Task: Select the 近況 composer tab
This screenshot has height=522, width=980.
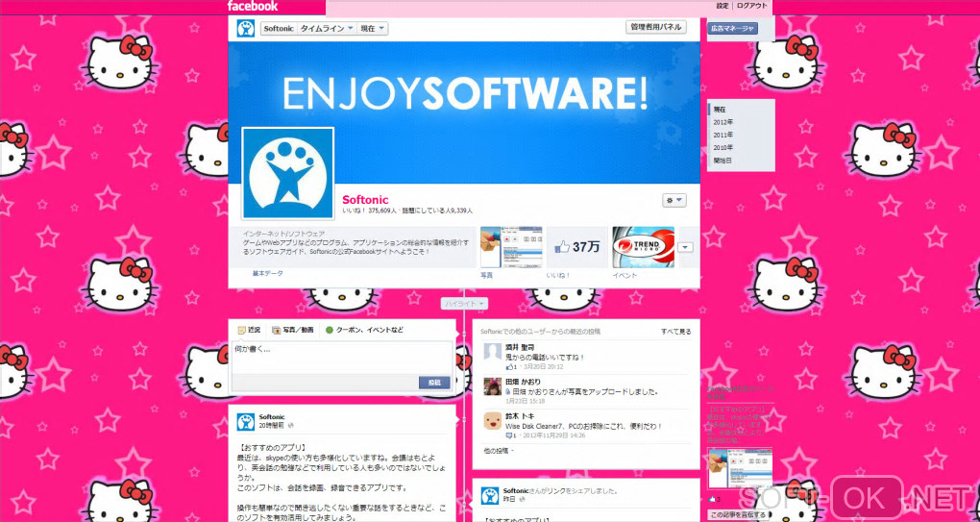Action: pyautogui.click(x=250, y=330)
